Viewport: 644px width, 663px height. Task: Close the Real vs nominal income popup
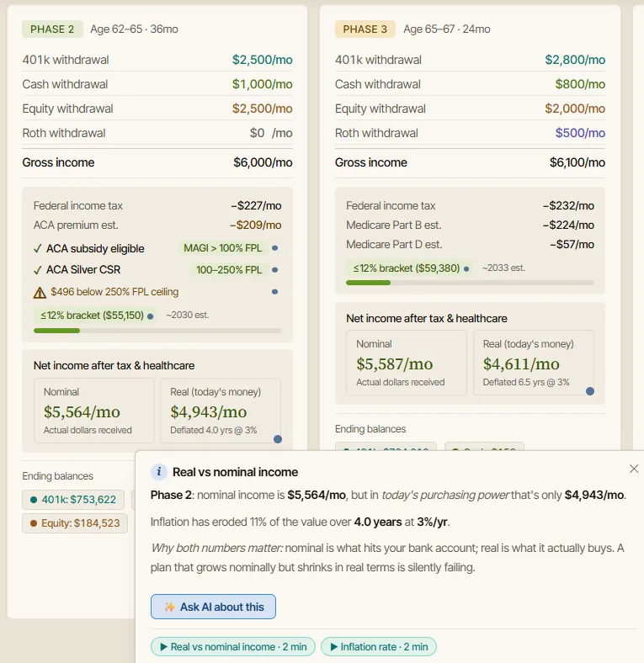point(633,469)
